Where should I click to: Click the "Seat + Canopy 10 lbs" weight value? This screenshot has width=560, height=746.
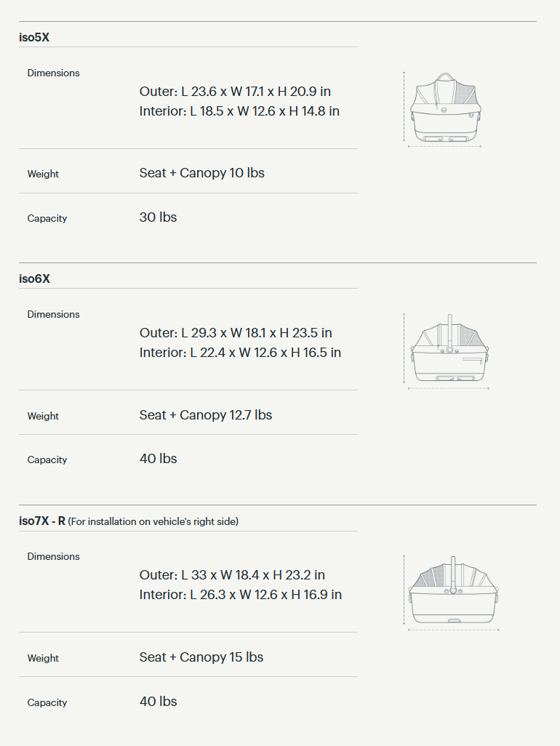click(201, 173)
